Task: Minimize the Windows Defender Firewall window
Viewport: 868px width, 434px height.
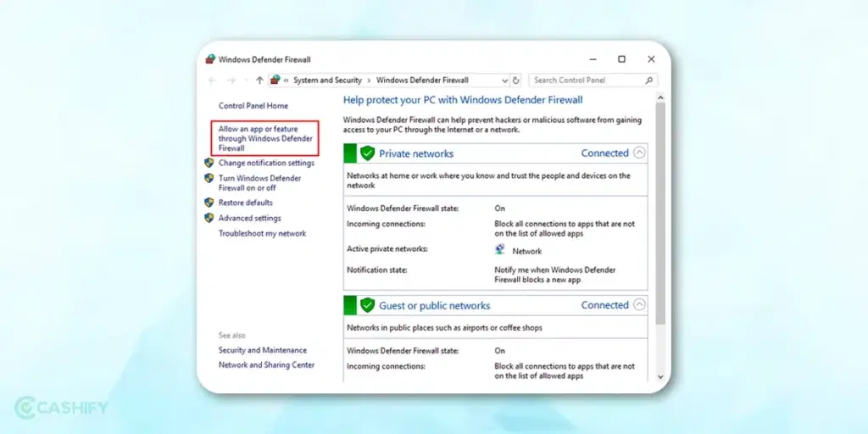Action: point(593,59)
